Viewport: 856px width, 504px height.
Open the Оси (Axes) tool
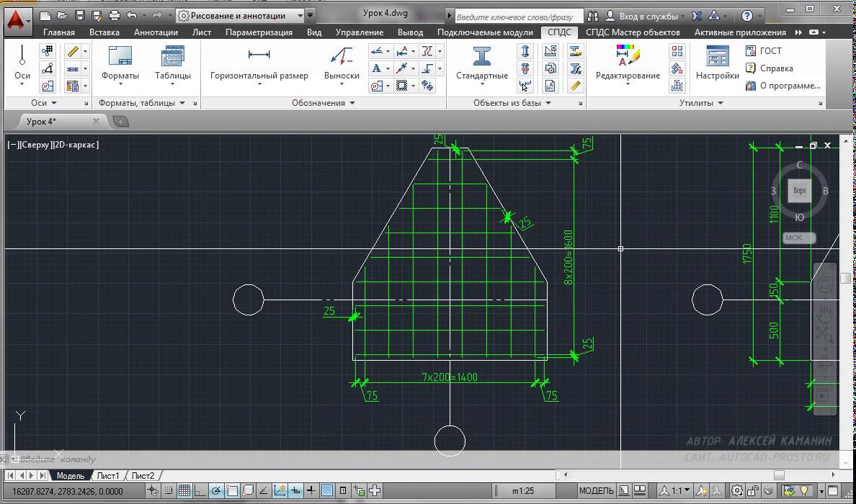[x=22, y=64]
